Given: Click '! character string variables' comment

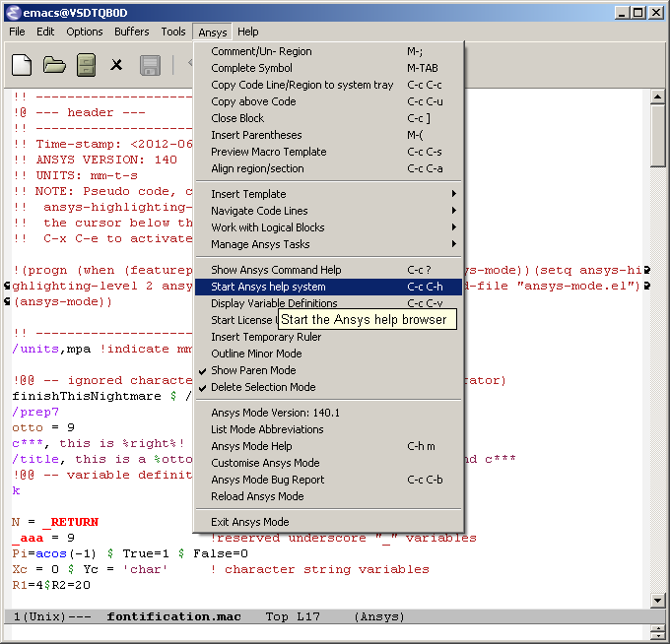Looking at the screenshot, I should click(x=319, y=569).
